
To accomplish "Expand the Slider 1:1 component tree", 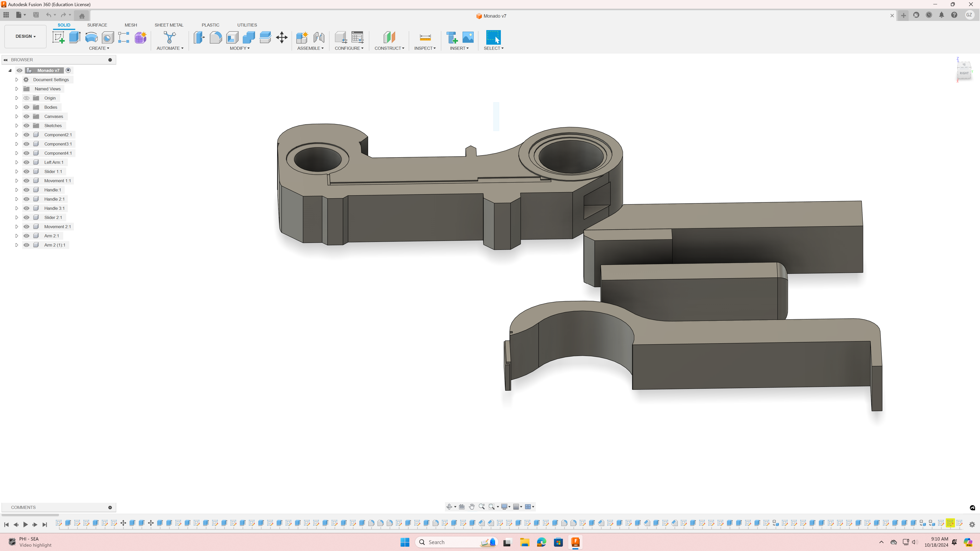I will [16, 172].
